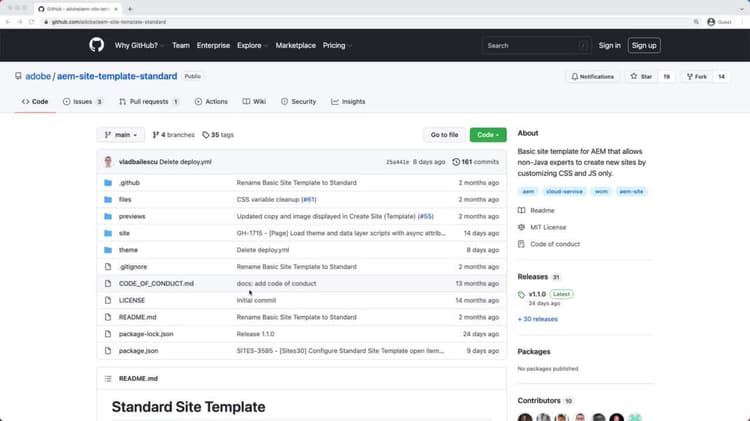Click the browser reload icon
750x421 pixels.
[32, 22]
